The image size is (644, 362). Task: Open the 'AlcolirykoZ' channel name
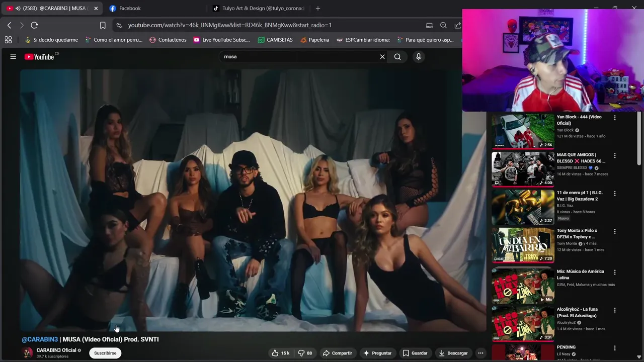566,323
